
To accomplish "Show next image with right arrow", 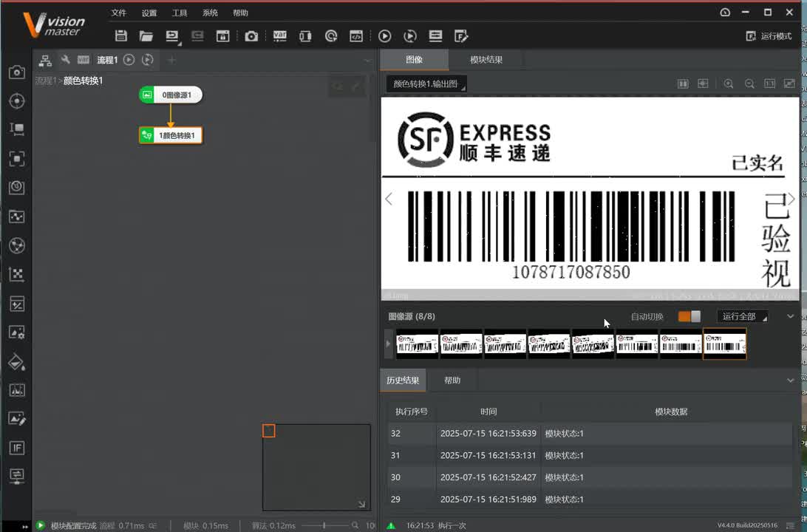I will 791,199.
